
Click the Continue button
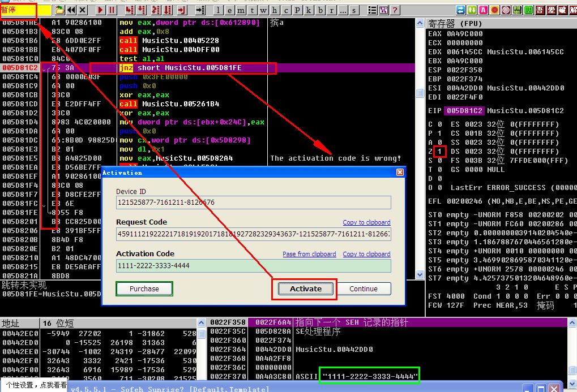click(363, 288)
